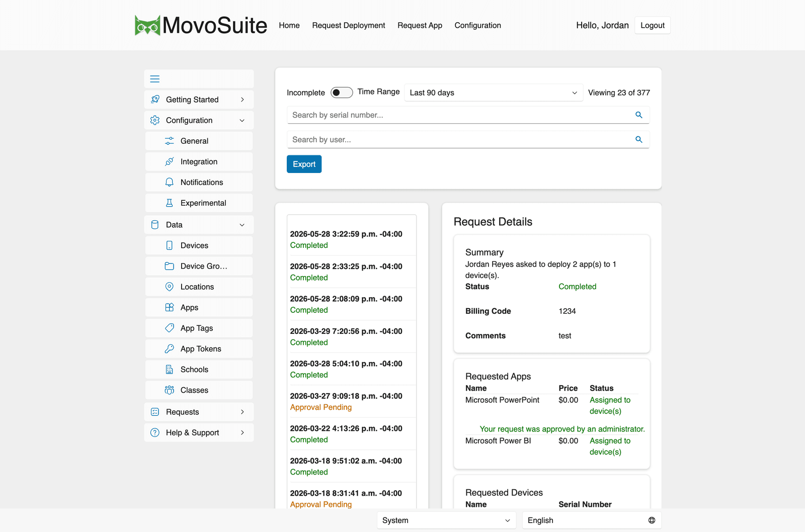805x532 pixels.
Task: Click billing code value 1234
Action: click(567, 311)
